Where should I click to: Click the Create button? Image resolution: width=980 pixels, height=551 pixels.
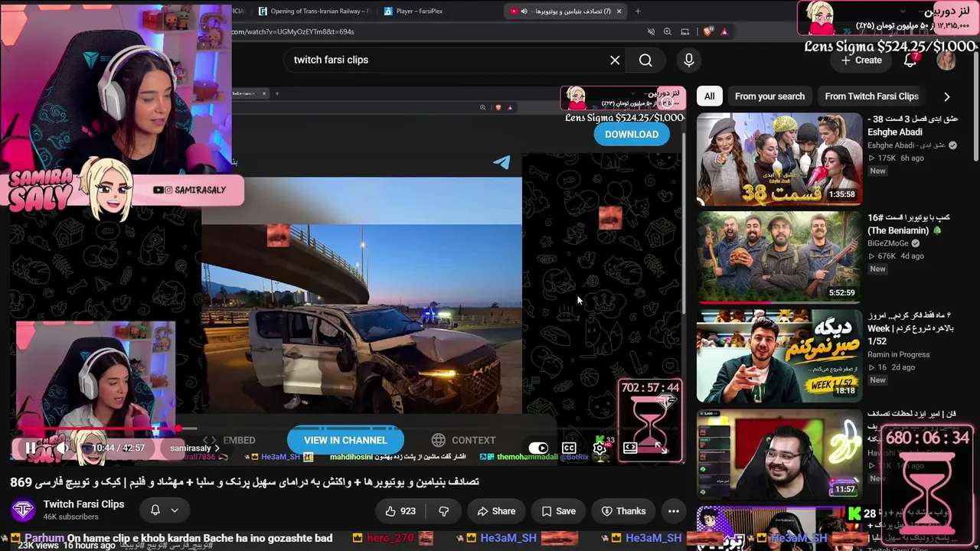coord(861,60)
